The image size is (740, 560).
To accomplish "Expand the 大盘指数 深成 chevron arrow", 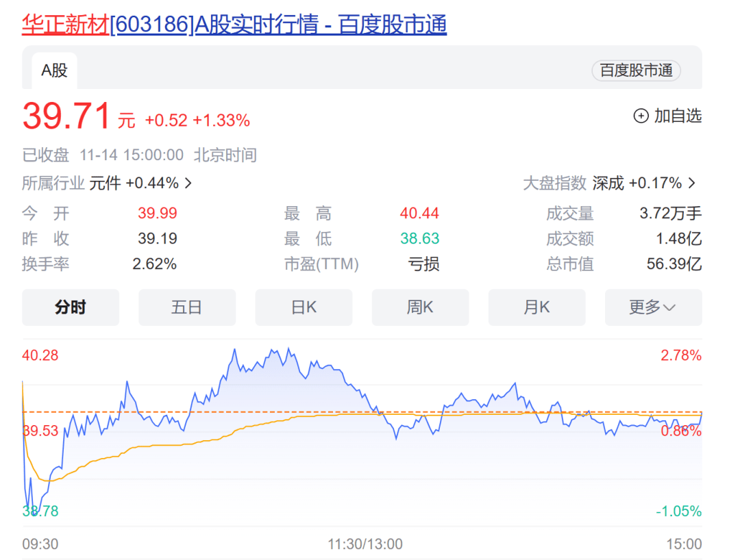I will [x=691, y=183].
